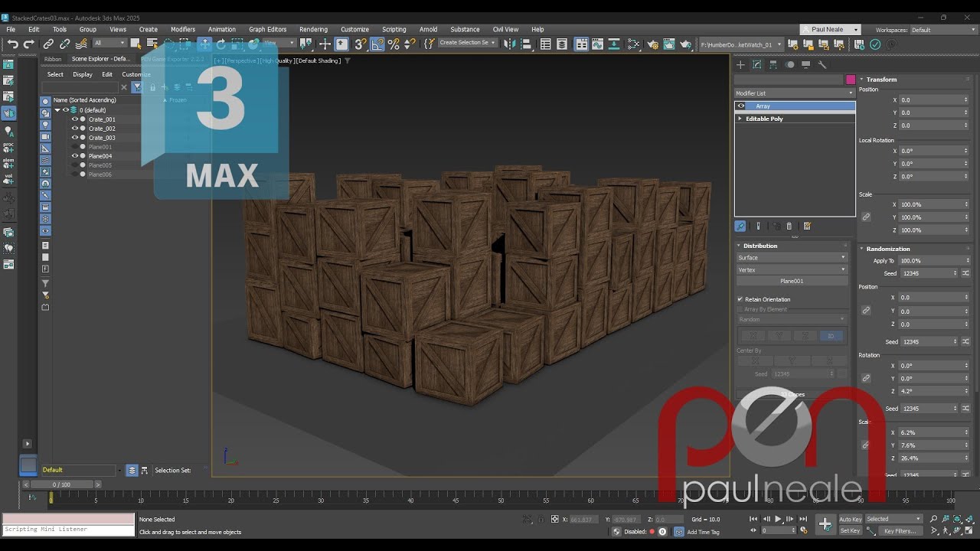Randomize the Apply To seed with the shuffle icon

pyautogui.click(x=965, y=273)
